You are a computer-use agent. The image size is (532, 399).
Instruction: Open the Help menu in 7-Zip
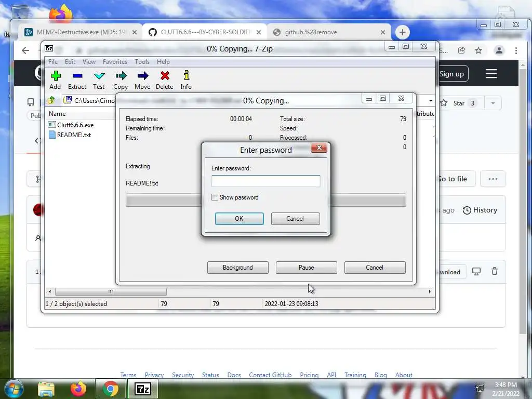[x=163, y=62]
